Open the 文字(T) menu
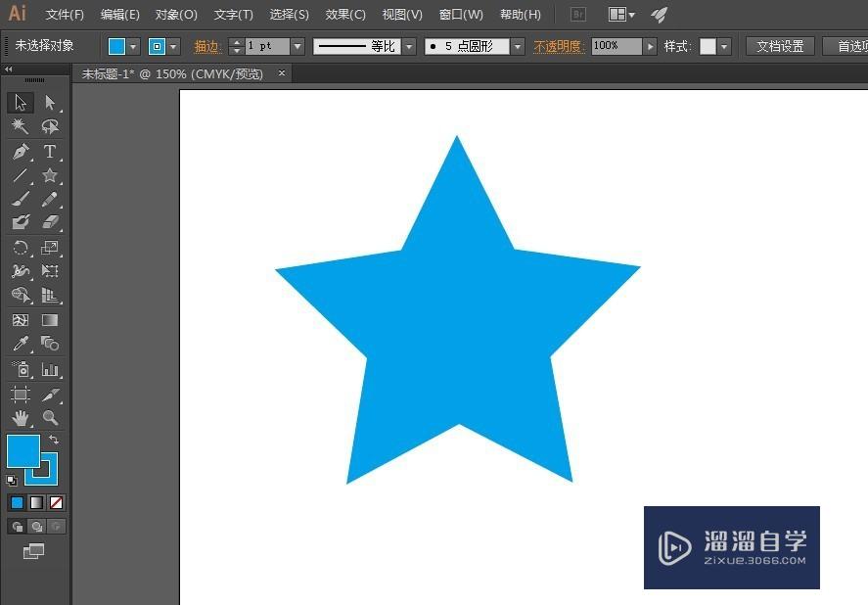The width and height of the screenshot is (868, 605). [x=234, y=15]
